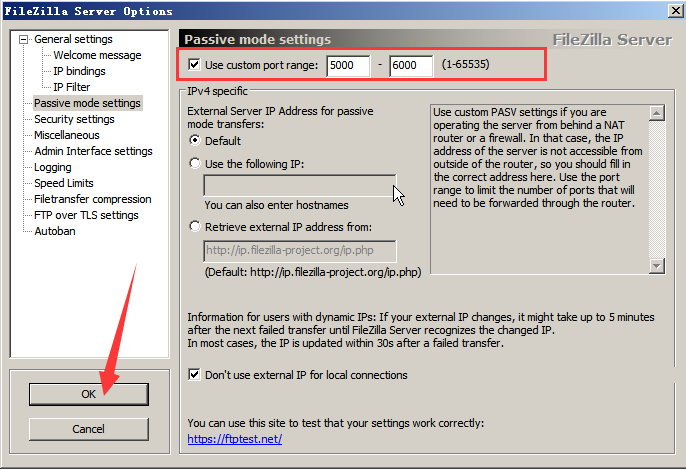The width and height of the screenshot is (686, 469).
Task: Open the Logging settings page
Action: coord(52,167)
